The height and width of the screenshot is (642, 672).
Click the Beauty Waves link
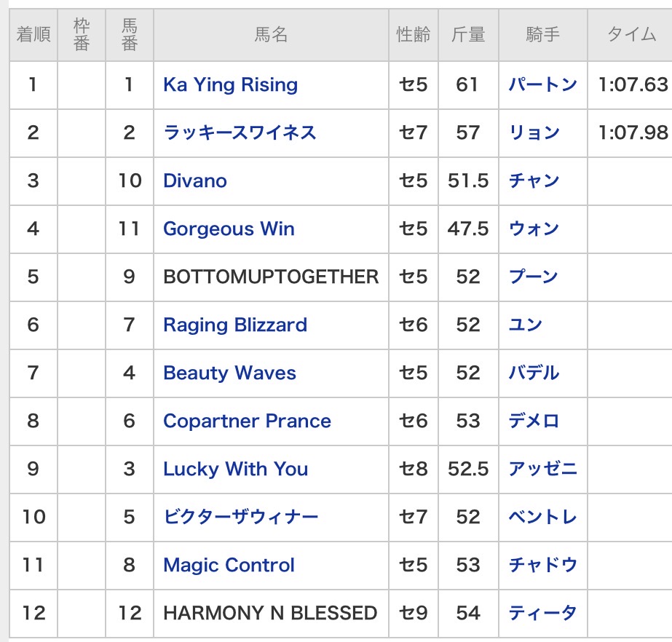pos(229,373)
